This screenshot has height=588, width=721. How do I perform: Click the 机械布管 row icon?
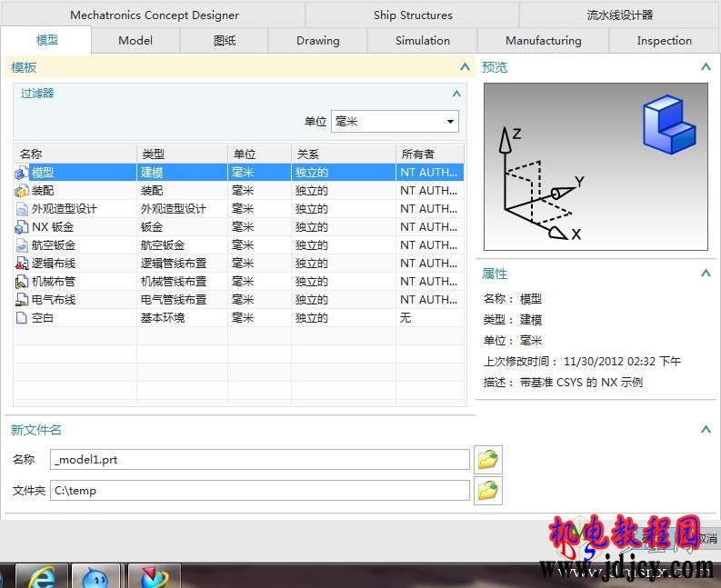(22, 282)
